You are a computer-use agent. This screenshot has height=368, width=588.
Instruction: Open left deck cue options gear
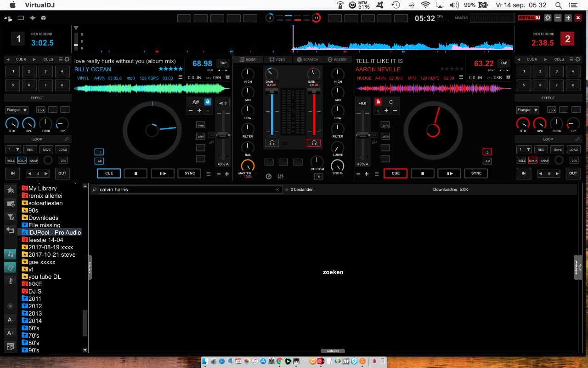click(67, 59)
